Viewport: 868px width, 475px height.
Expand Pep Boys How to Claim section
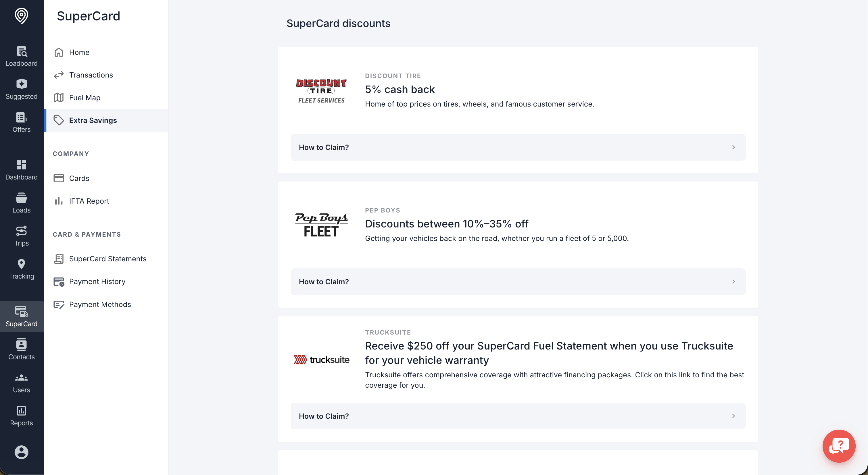[x=518, y=281]
